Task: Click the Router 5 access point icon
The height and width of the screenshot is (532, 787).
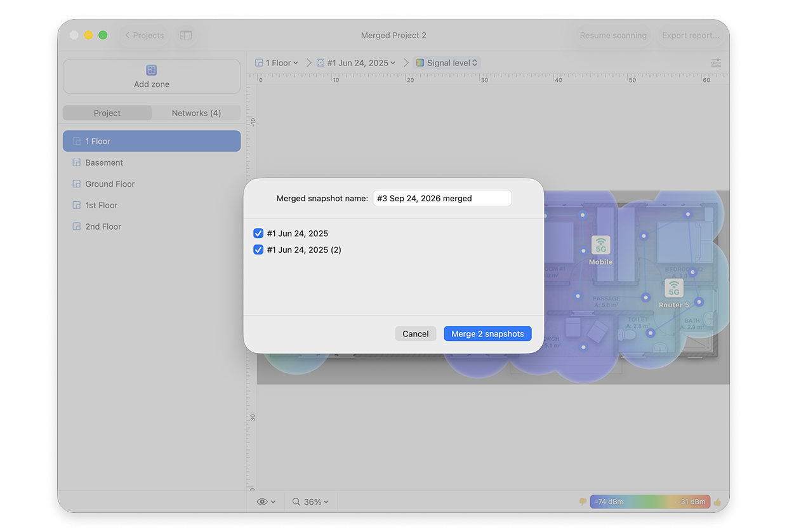Action: click(x=673, y=288)
